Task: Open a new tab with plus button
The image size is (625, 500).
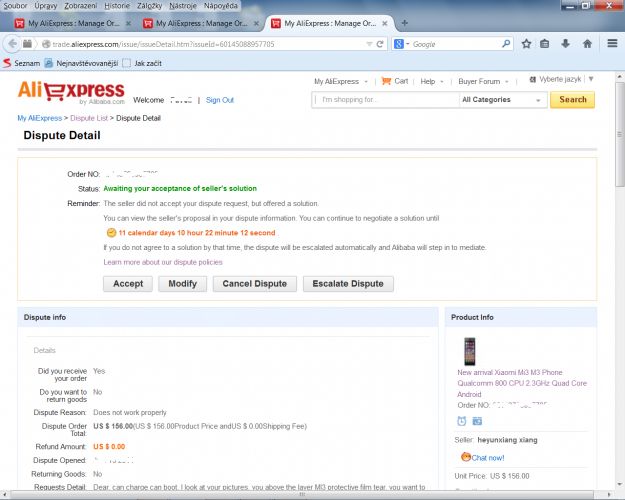Action: 405,23
